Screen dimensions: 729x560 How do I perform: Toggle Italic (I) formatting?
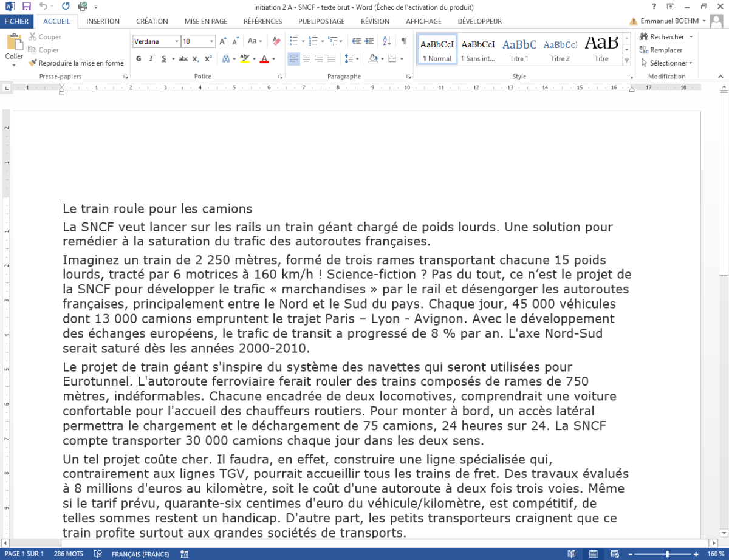coord(152,59)
